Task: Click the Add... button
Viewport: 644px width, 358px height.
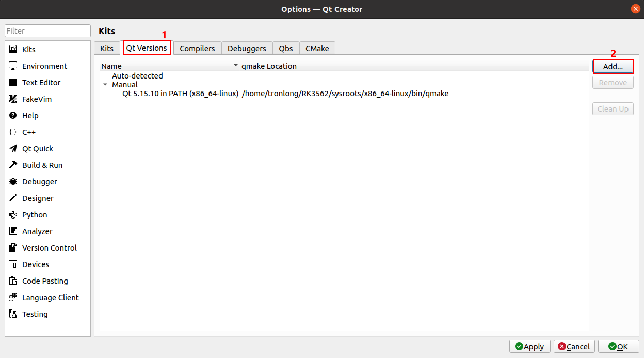Action: point(613,67)
